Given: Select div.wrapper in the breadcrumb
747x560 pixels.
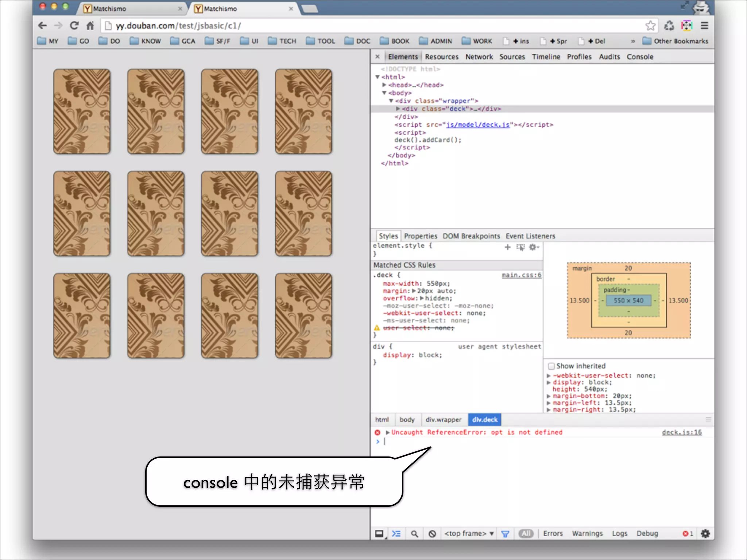Looking at the screenshot, I should 443,420.
